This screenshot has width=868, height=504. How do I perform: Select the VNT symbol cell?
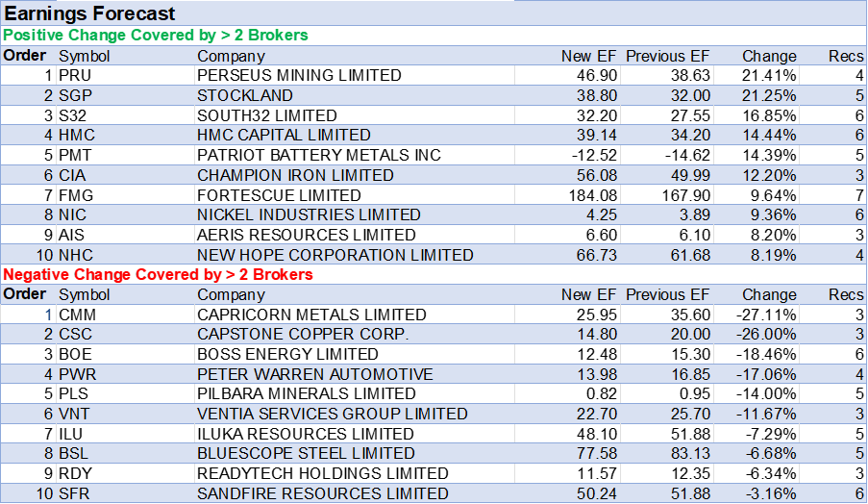coord(74,414)
